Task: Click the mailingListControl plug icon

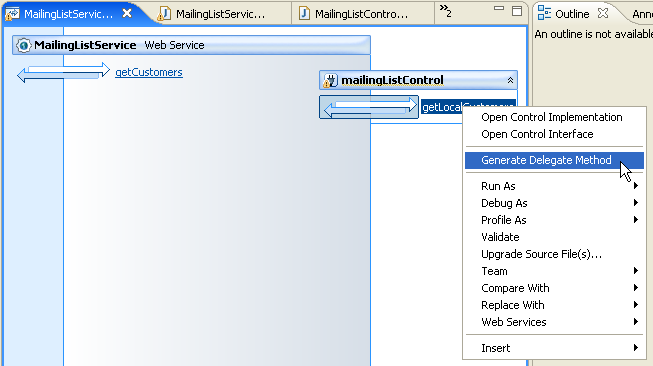Action: (x=331, y=80)
